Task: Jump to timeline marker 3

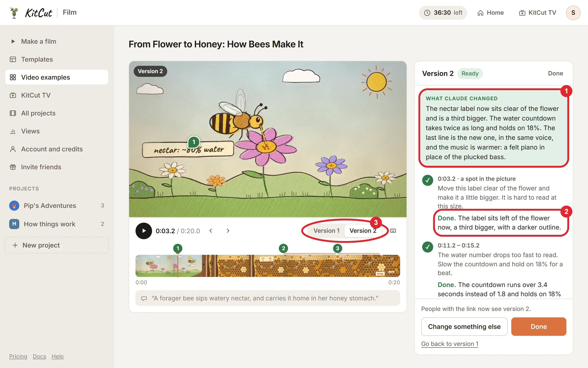Action: coord(337,248)
